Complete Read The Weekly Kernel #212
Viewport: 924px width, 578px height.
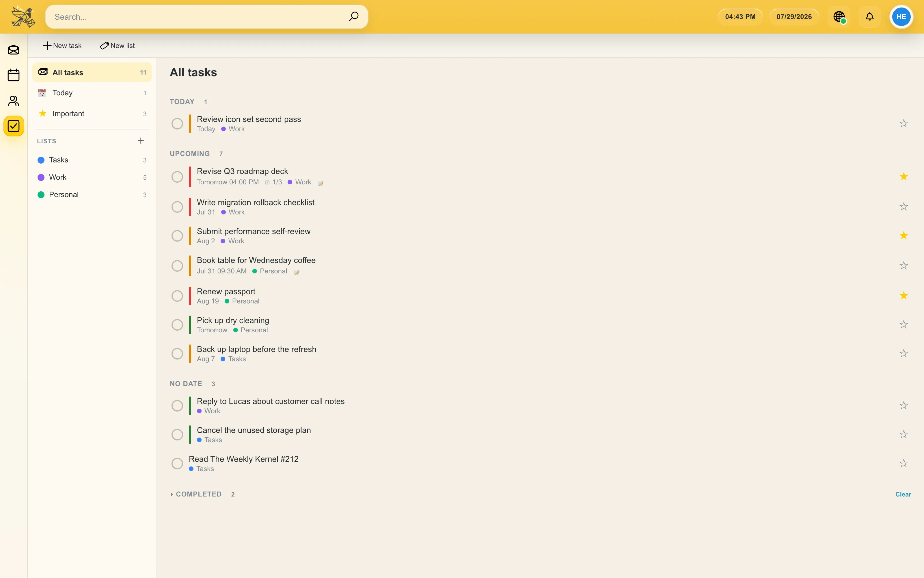(177, 464)
